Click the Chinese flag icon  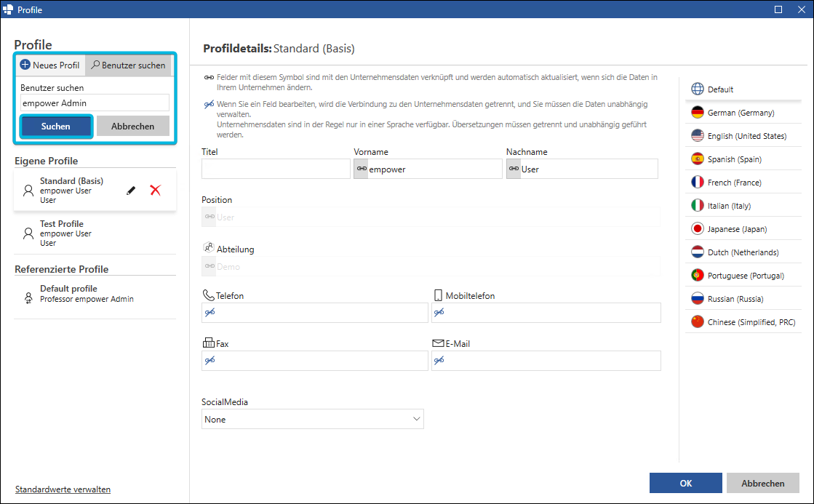698,321
